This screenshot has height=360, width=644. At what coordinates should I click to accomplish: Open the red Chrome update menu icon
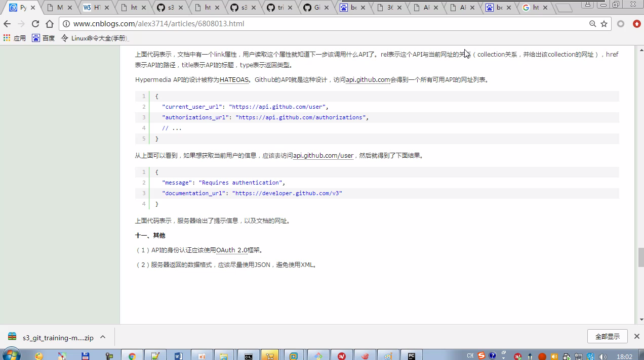pyautogui.click(x=637, y=24)
